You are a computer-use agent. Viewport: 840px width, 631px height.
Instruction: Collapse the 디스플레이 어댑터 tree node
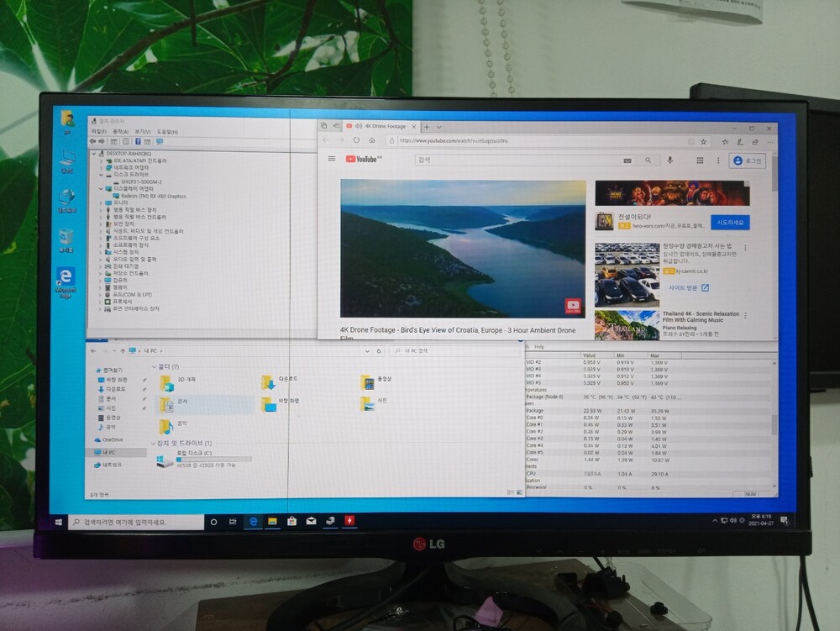coord(100,189)
